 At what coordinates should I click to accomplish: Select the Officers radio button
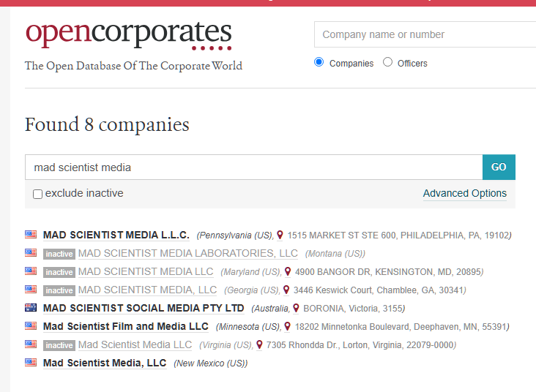(387, 62)
